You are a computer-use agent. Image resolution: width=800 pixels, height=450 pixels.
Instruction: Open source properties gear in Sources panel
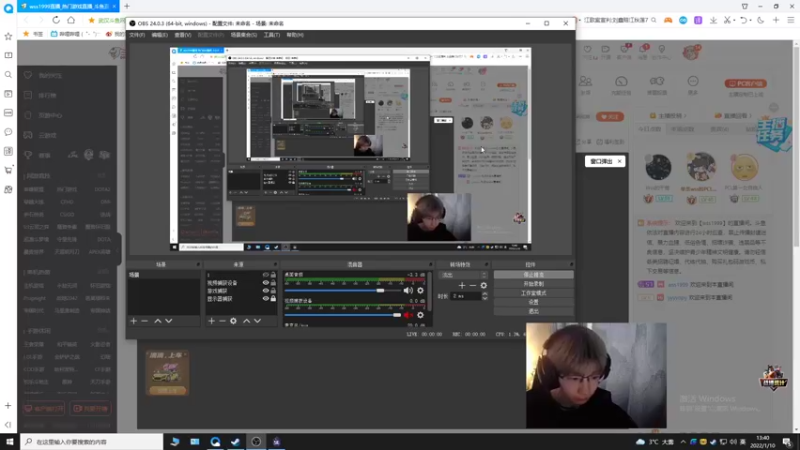(x=233, y=321)
